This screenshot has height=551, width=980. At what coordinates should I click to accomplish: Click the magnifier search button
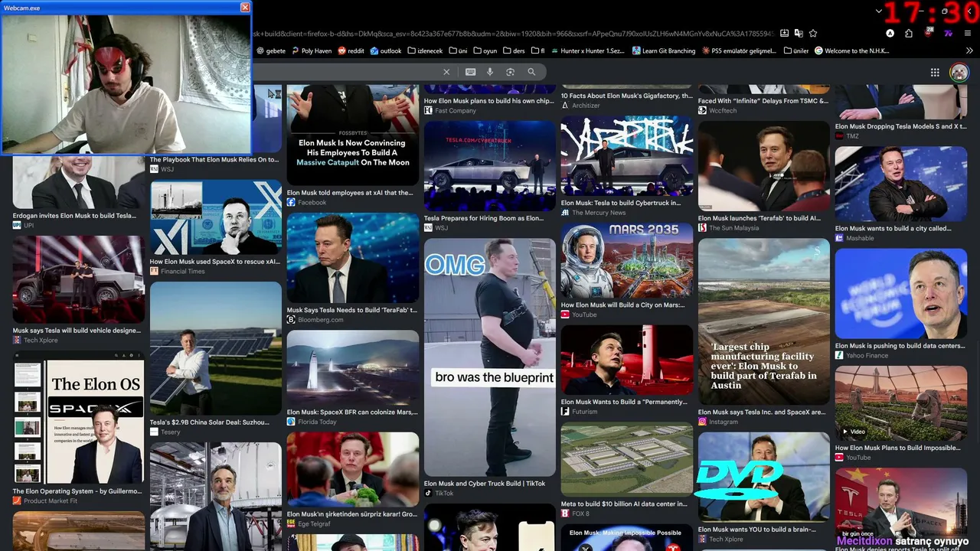coord(531,72)
